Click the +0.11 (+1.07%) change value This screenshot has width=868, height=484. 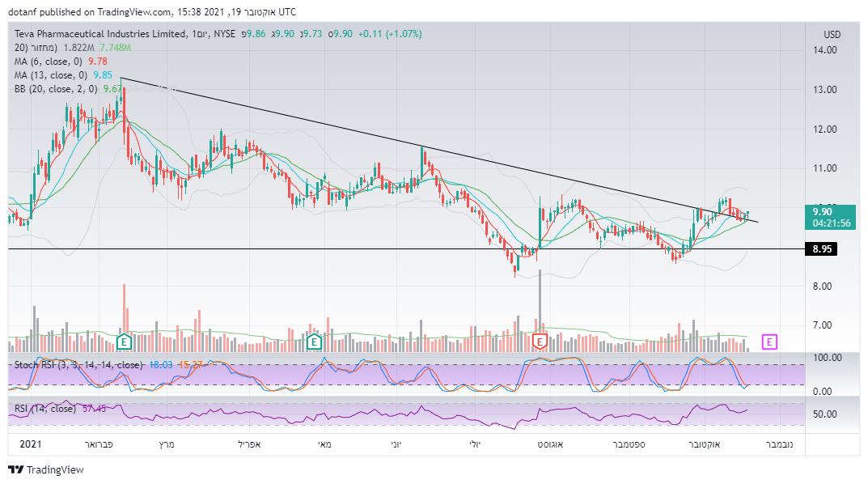tap(390, 34)
